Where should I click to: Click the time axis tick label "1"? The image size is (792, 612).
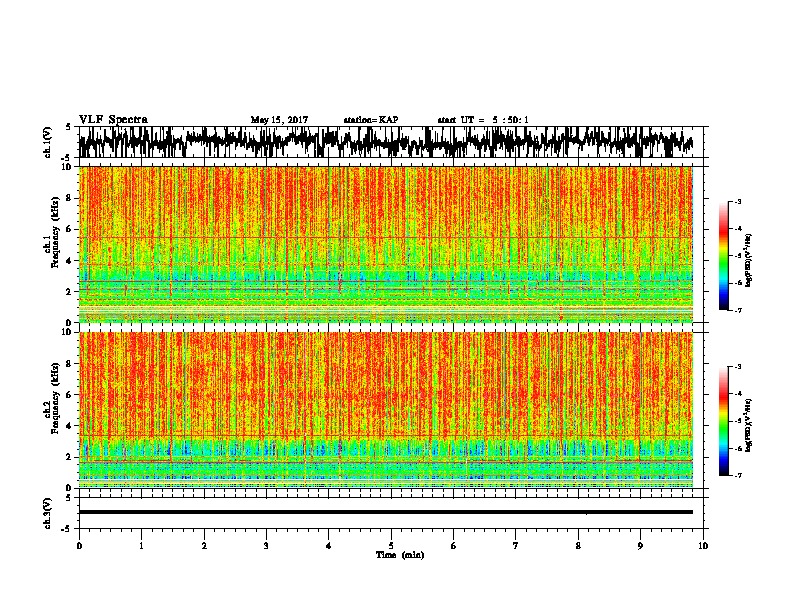141,546
